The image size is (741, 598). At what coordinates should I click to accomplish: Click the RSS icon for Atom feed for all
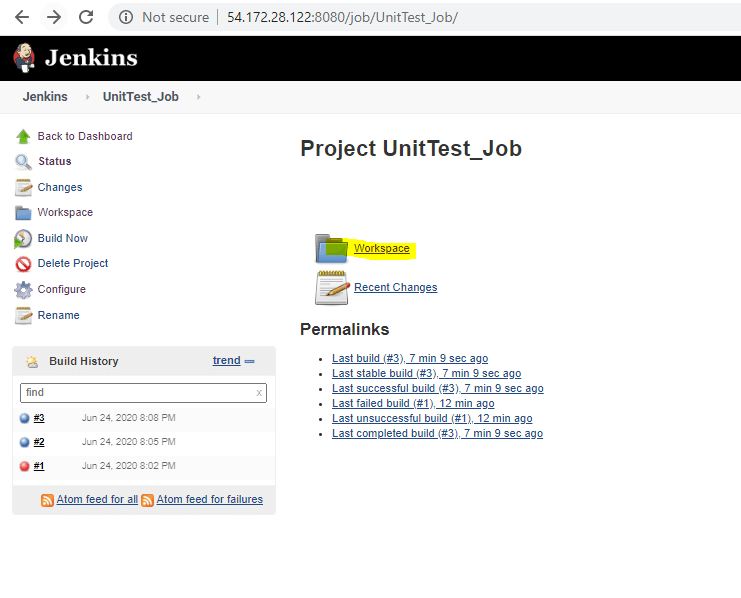click(47, 500)
